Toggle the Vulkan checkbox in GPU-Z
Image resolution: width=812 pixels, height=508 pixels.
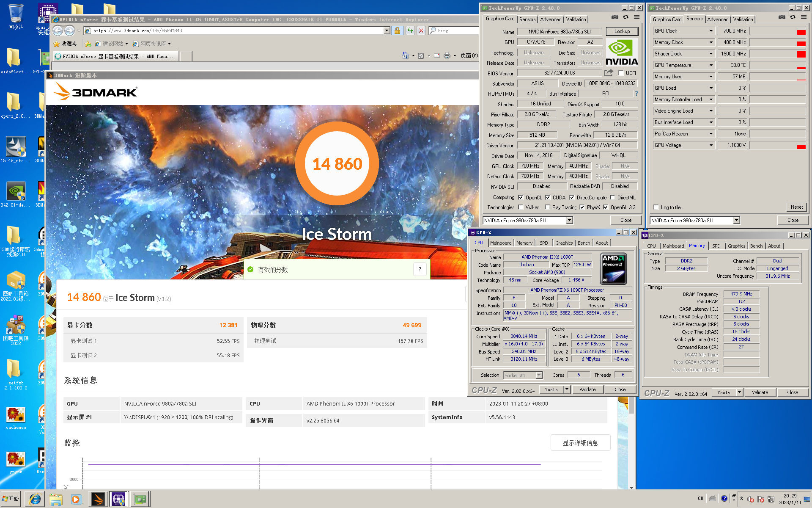pos(521,207)
